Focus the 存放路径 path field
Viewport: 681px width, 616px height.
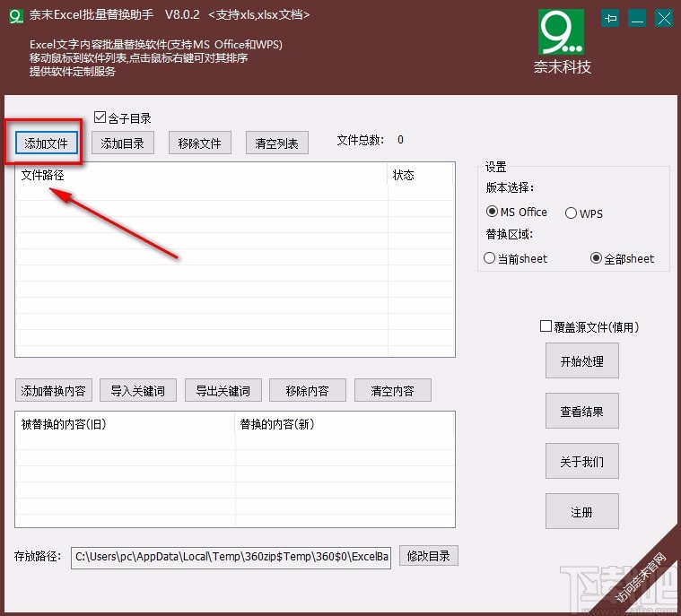[231, 557]
